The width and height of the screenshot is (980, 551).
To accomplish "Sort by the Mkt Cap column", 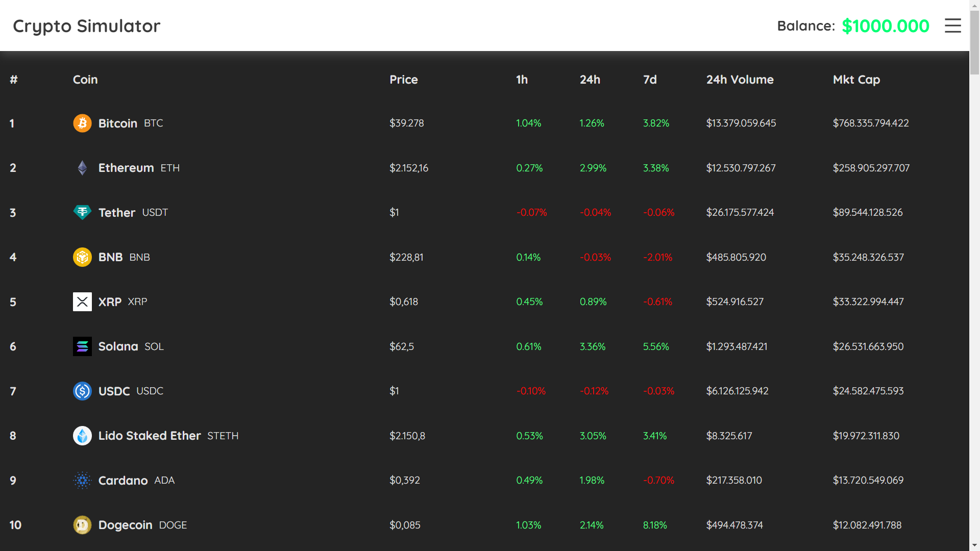I will [x=856, y=79].
